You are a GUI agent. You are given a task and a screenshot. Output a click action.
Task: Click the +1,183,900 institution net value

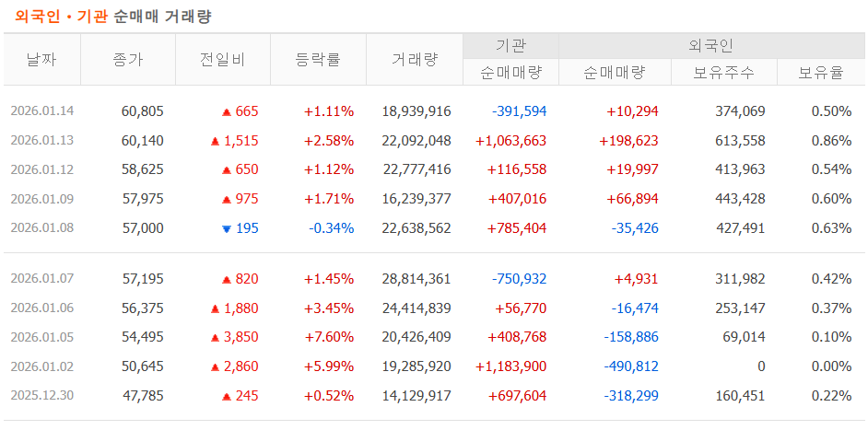511,366
